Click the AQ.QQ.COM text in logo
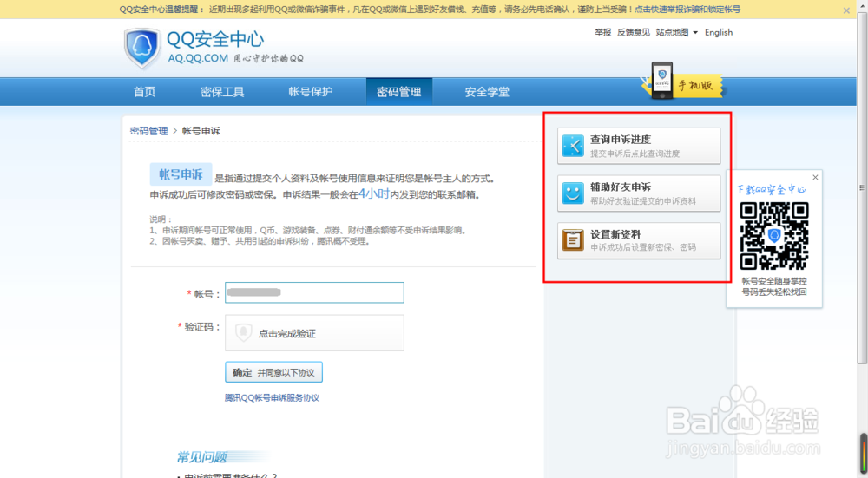This screenshot has width=868, height=478. [198, 58]
